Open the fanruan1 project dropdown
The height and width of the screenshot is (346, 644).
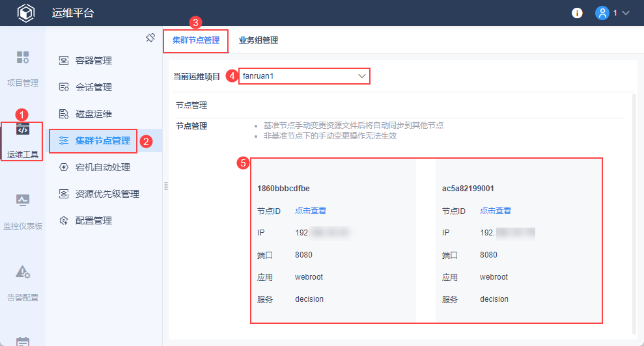pos(304,76)
